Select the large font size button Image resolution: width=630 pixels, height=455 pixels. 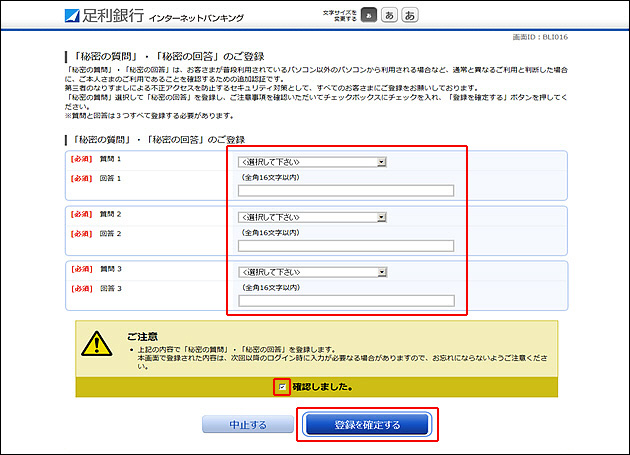[410, 16]
